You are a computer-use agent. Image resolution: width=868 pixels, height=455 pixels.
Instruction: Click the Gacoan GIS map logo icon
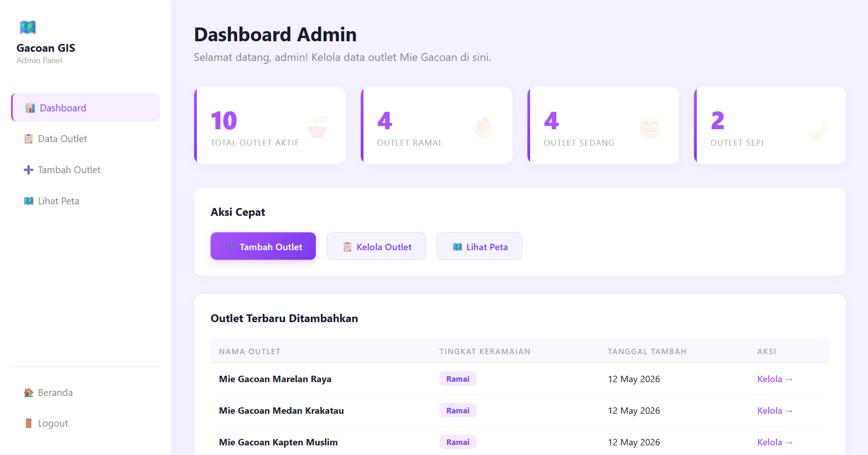click(x=28, y=27)
